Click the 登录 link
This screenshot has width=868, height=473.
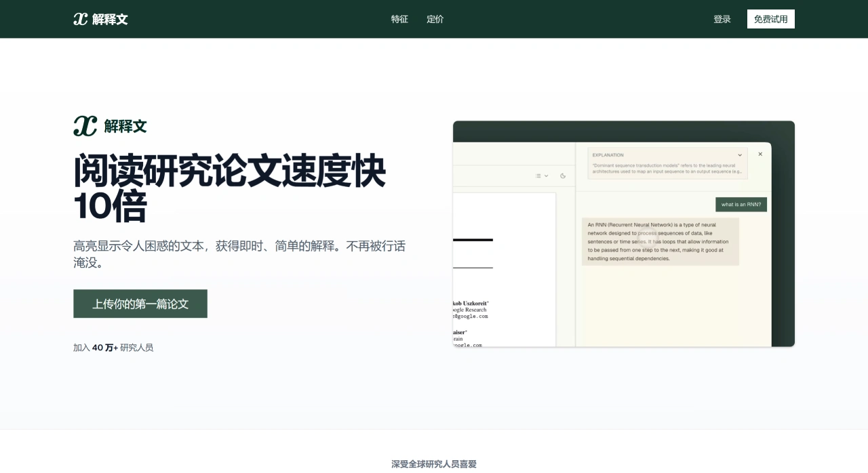[722, 19]
